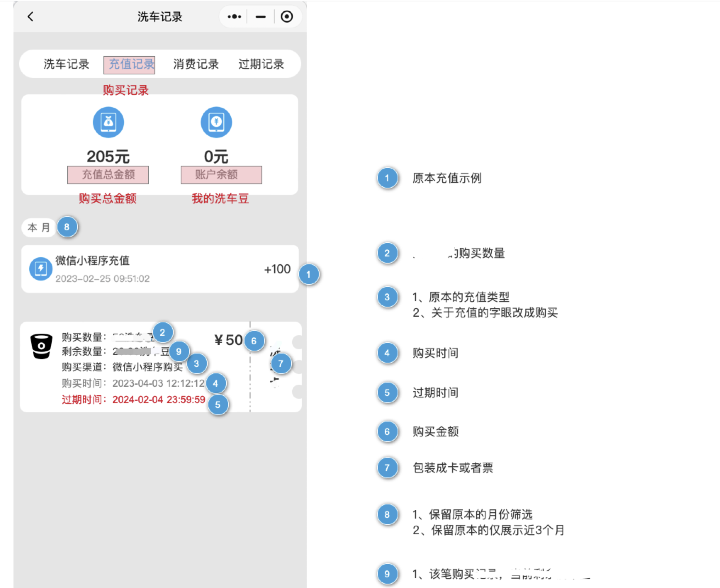
Task: Click the red 购买记录 annotation text
Action: [x=126, y=90]
